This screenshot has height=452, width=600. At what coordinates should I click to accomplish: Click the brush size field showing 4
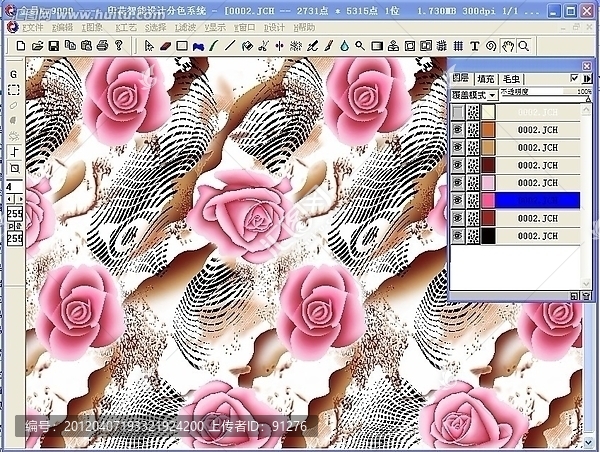(x=15, y=187)
